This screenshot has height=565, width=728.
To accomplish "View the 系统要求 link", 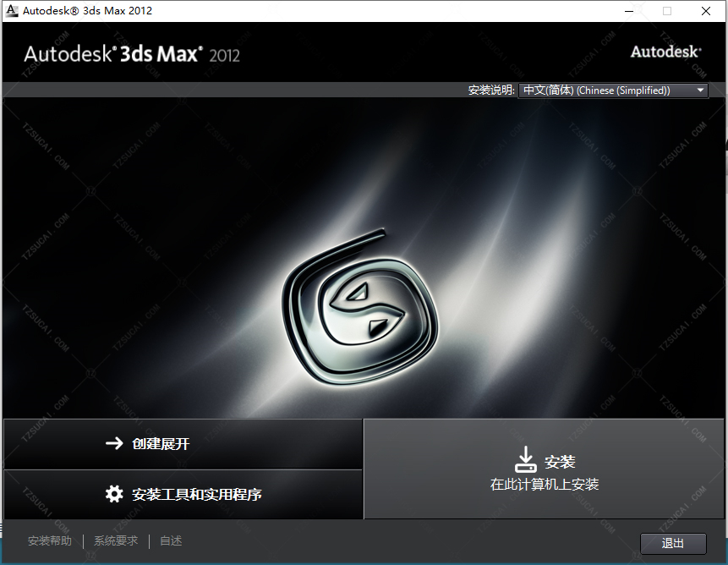I will click(116, 540).
